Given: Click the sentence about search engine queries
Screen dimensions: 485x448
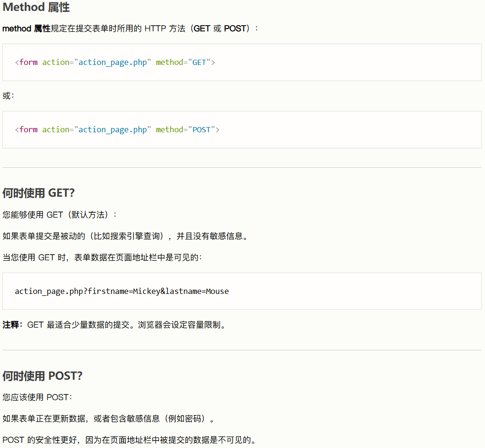Looking at the screenshot, I should (x=124, y=236).
